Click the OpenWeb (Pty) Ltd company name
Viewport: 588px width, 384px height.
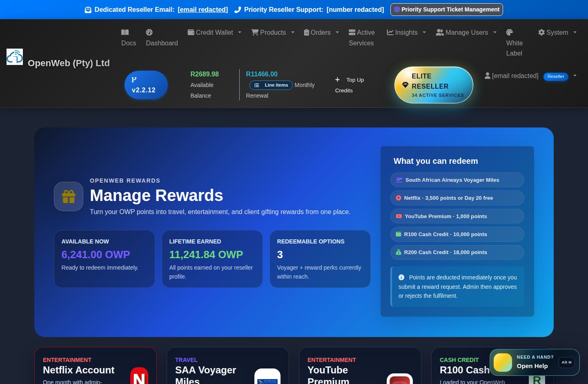coord(69,63)
